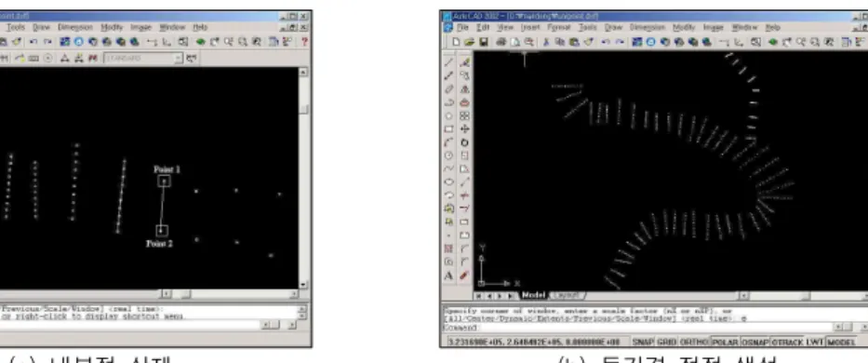Toggle SNAP in right window status bar
Image resolution: width=868 pixels, height=363 pixels.
tap(642, 342)
